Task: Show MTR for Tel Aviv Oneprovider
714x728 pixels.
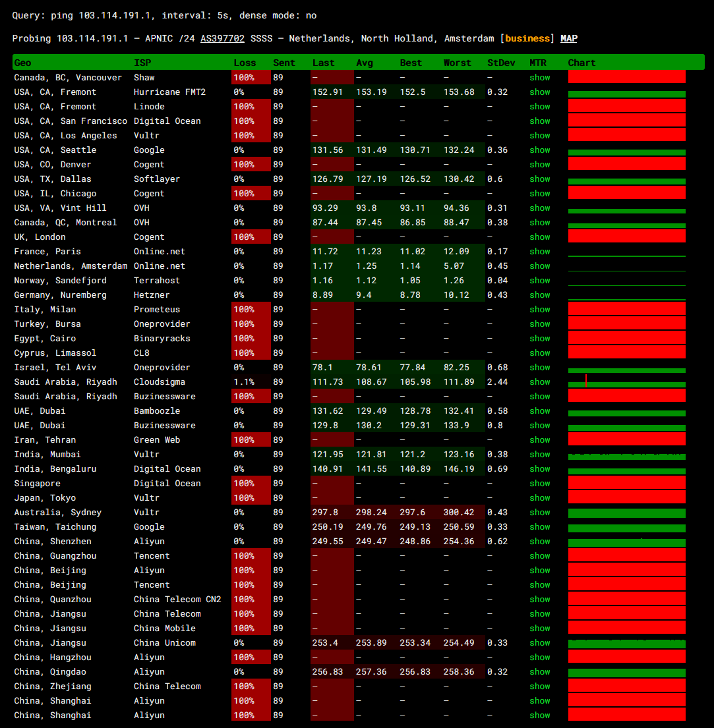Action: 539,367
